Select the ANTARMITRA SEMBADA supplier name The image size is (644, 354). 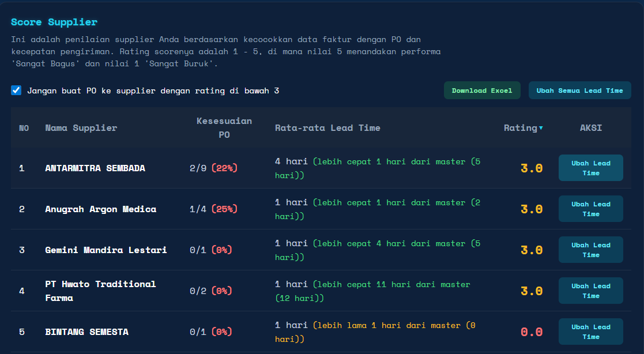(x=95, y=168)
